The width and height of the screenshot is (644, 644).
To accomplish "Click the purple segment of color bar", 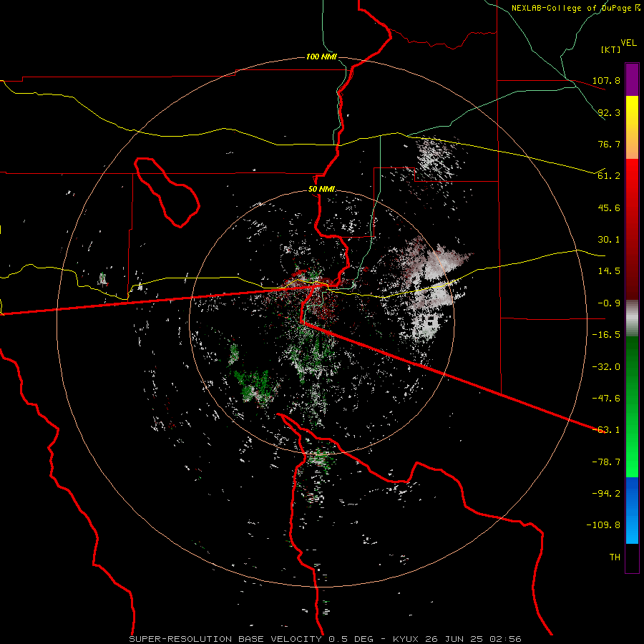I will (632, 79).
